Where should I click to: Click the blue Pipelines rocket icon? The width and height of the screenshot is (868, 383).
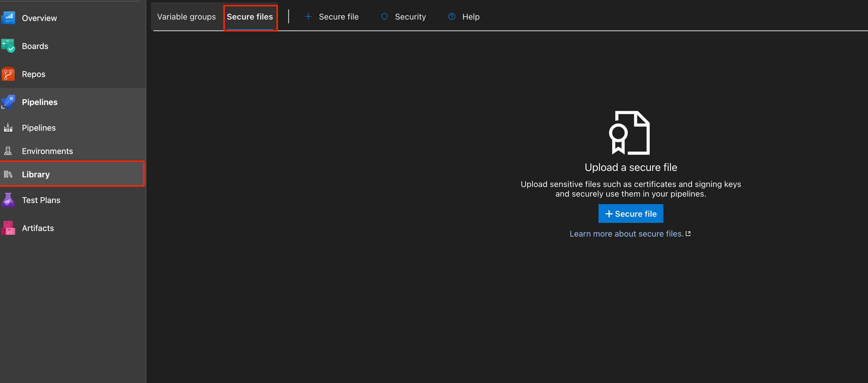click(x=8, y=102)
